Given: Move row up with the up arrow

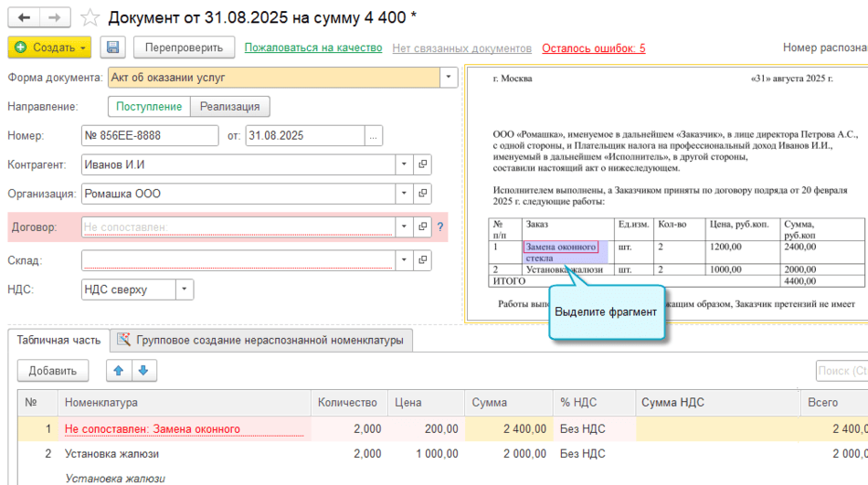Looking at the screenshot, I should tap(119, 371).
